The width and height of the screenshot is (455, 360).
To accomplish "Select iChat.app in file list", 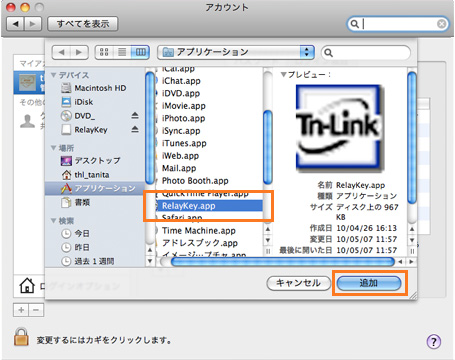I will point(209,81).
